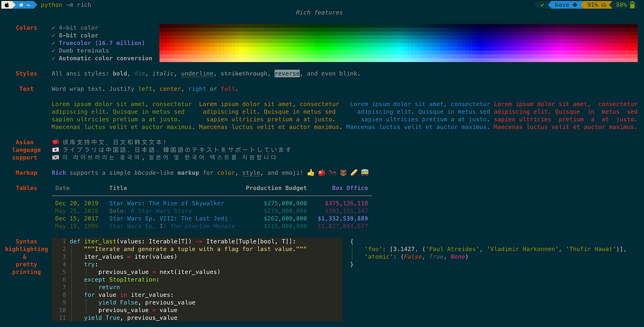Click the blue word 'right' after center
Screen dimensions: 644x327
[x=197, y=89]
